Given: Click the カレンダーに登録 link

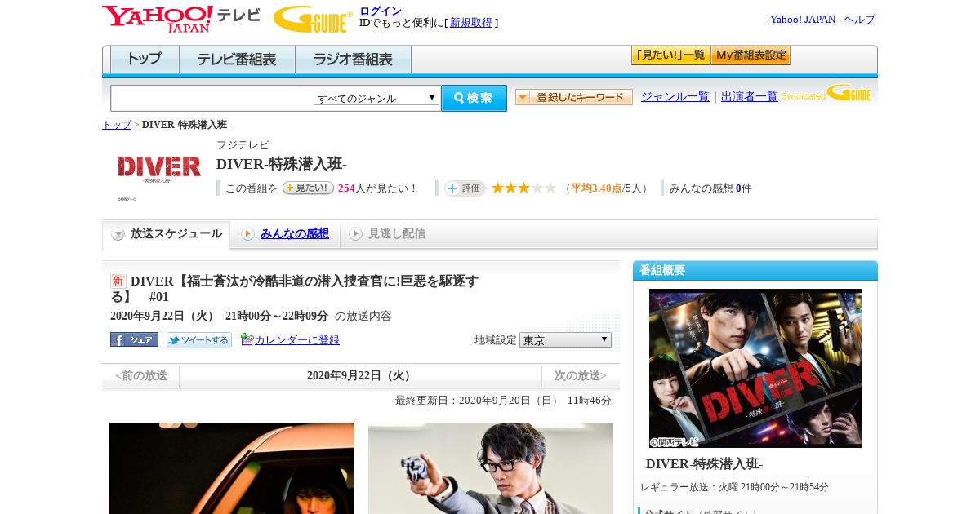Looking at the screenshot, I should [x=297, y=340].
